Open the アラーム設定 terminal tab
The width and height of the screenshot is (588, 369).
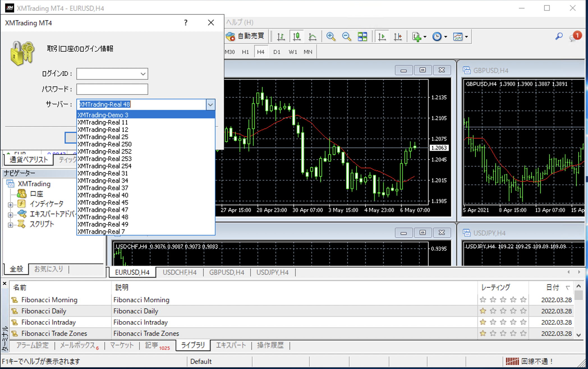coord(32,345)
